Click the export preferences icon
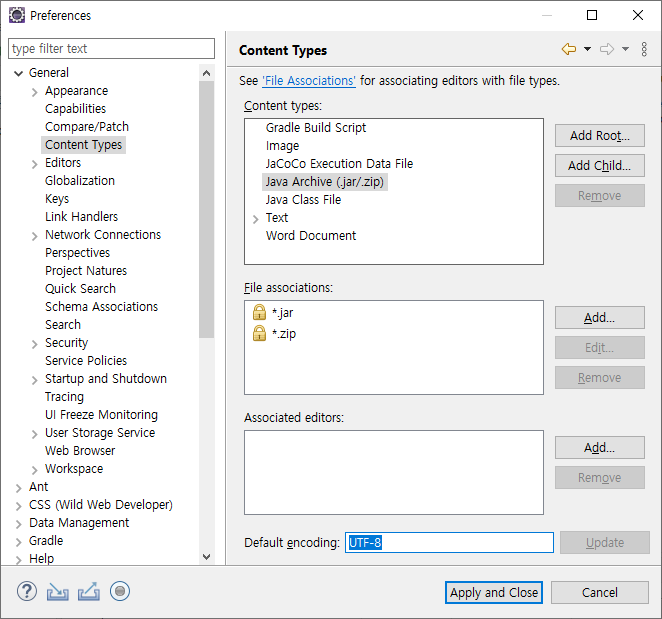This screenshot has width=662, height=619. (x=89, y=592)
